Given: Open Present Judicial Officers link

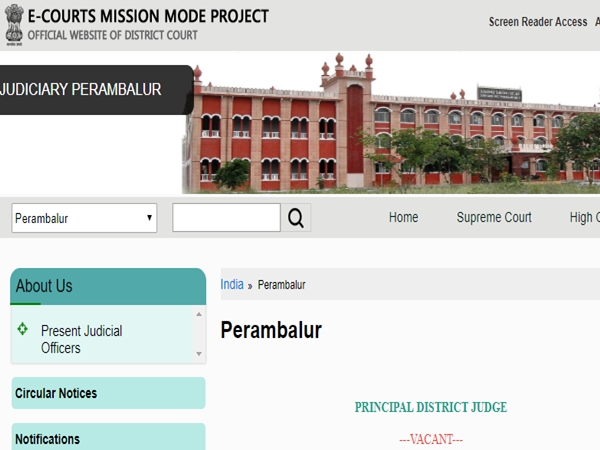Looking at the screenshot, I should tap(81, 339).
